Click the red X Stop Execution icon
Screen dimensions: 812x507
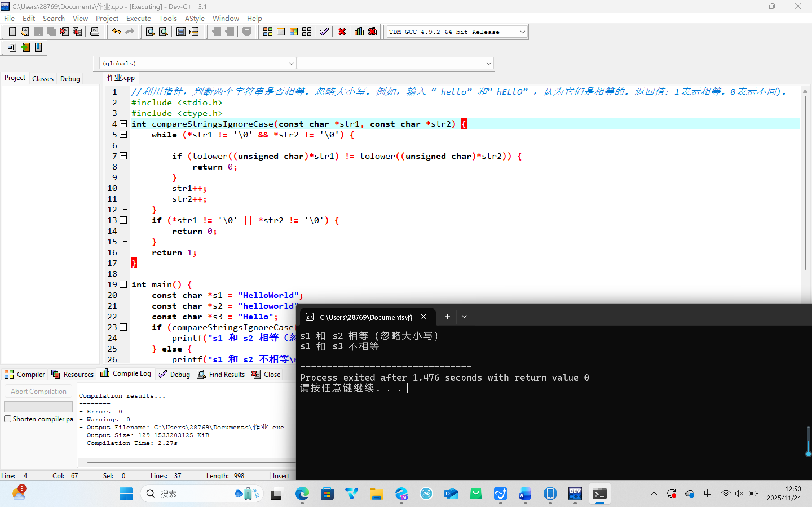click(x=342, y=32)
